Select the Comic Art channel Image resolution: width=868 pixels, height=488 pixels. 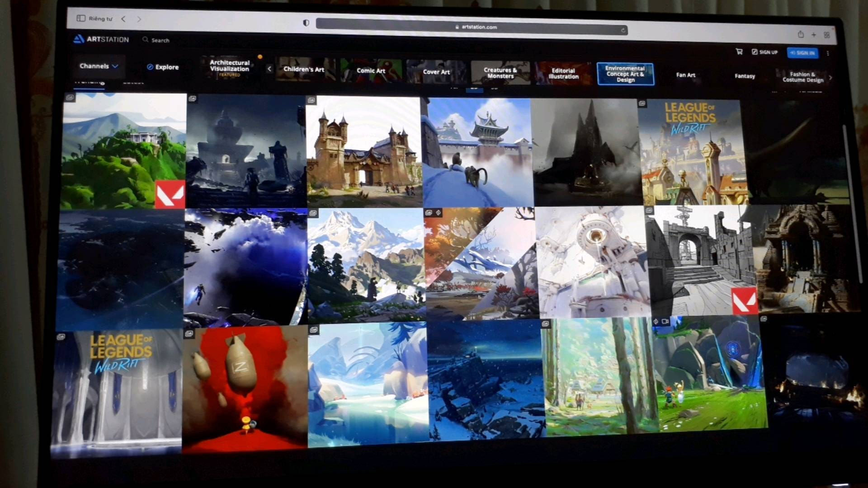point(371,71)
